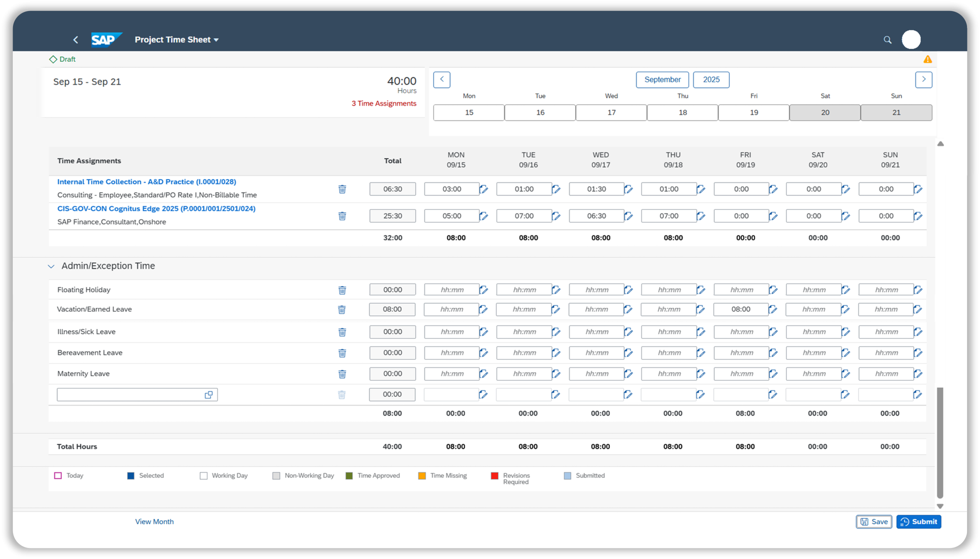Submit the time sheet
The width and height of the screenshot is (980, 559).
click(918, 521)
